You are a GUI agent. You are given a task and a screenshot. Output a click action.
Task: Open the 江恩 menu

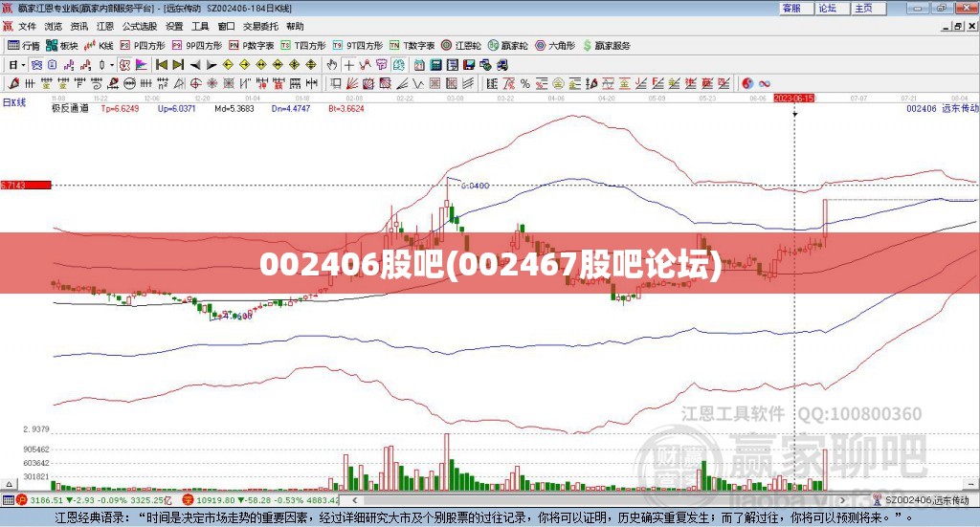point(105,26)
